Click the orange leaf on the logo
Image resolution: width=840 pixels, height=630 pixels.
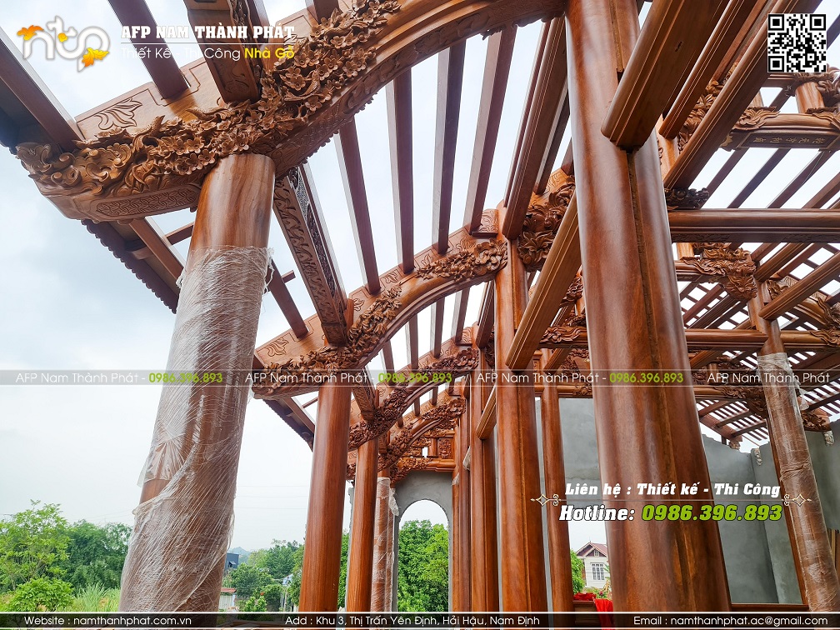pos(30,32)
